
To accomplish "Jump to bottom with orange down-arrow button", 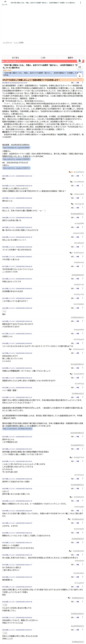I will click(79, 75).
